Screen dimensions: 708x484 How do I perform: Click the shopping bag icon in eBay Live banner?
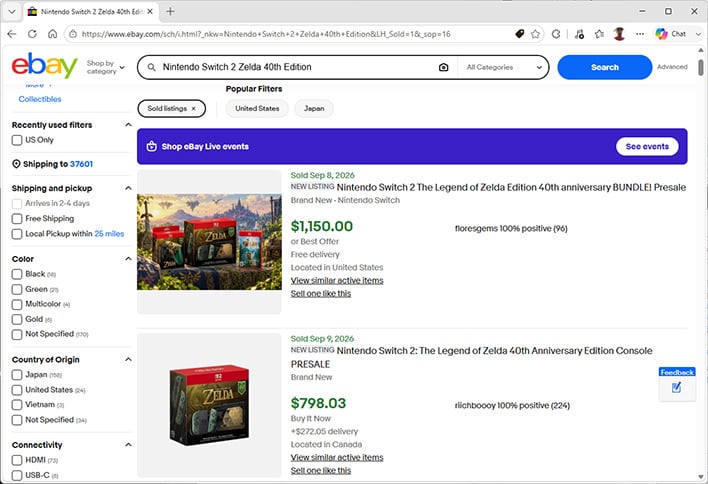pyautogui.click(x=152, y=146)
